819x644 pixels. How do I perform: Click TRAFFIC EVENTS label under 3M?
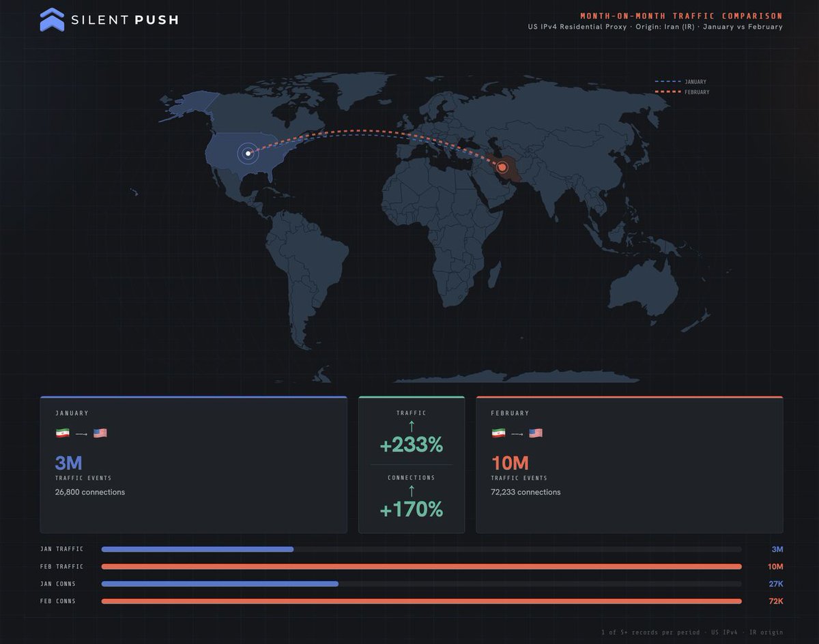[83, 478]
